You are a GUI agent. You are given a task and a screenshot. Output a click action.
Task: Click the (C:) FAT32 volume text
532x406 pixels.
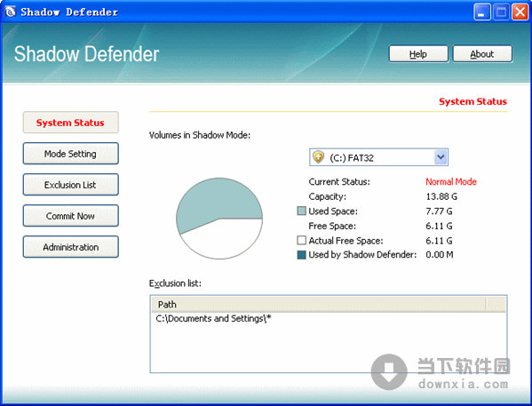coord(352,158)
